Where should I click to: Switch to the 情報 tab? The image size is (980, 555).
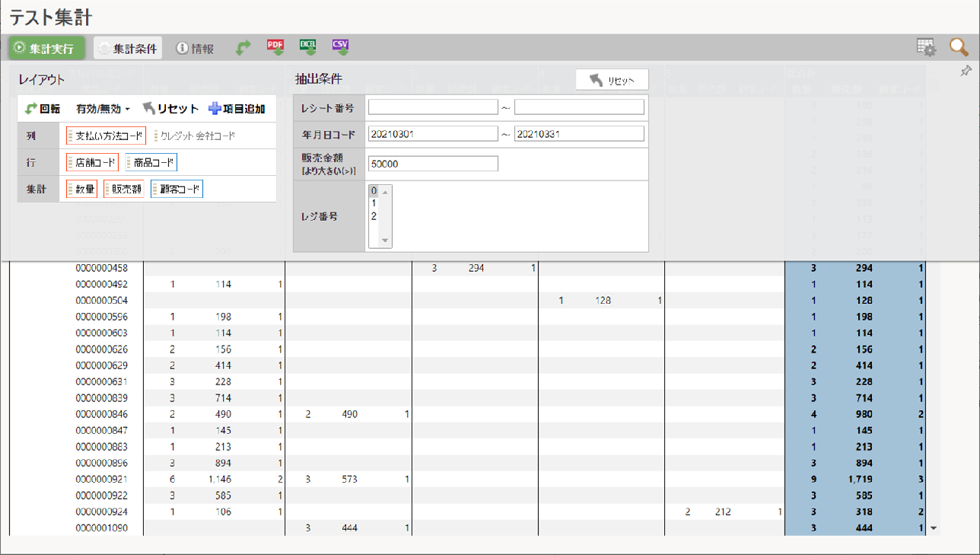(x=195, y=48)
